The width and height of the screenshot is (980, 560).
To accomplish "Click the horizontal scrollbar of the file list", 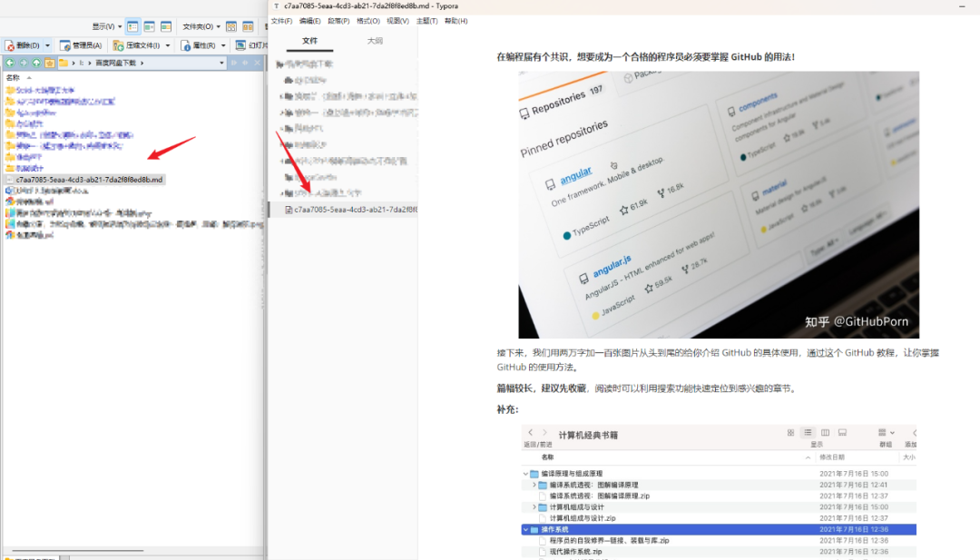I will click(78, 551).
